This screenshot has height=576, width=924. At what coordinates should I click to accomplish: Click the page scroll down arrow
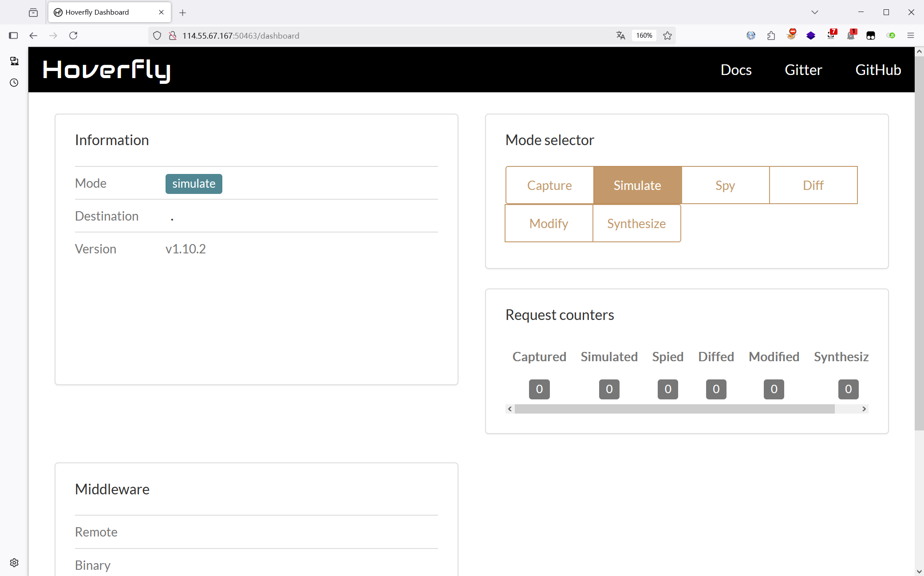tap(919, 572)
